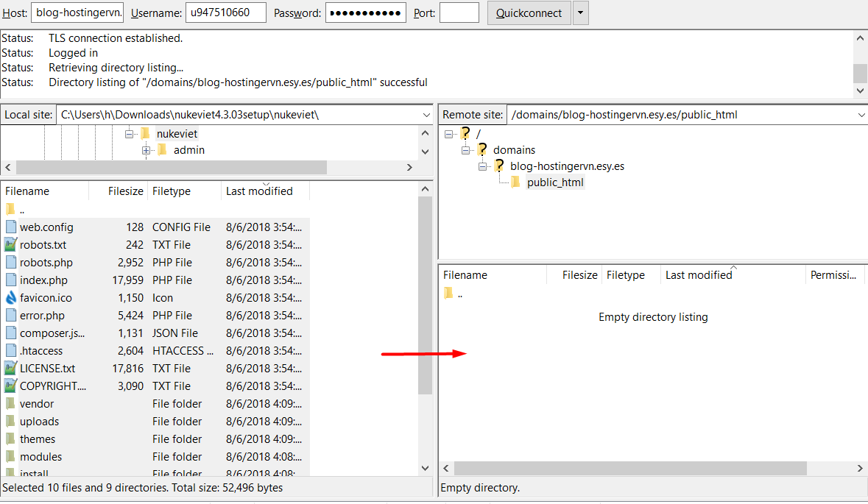Click the COPYRIGHT.txt file icon

coord(10,386)
